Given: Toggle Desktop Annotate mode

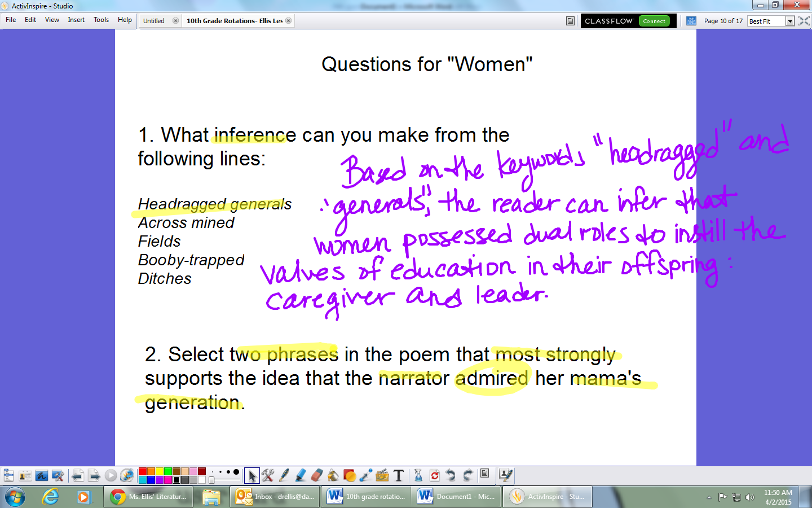Looking at the screenshot, I should (42, 476).
